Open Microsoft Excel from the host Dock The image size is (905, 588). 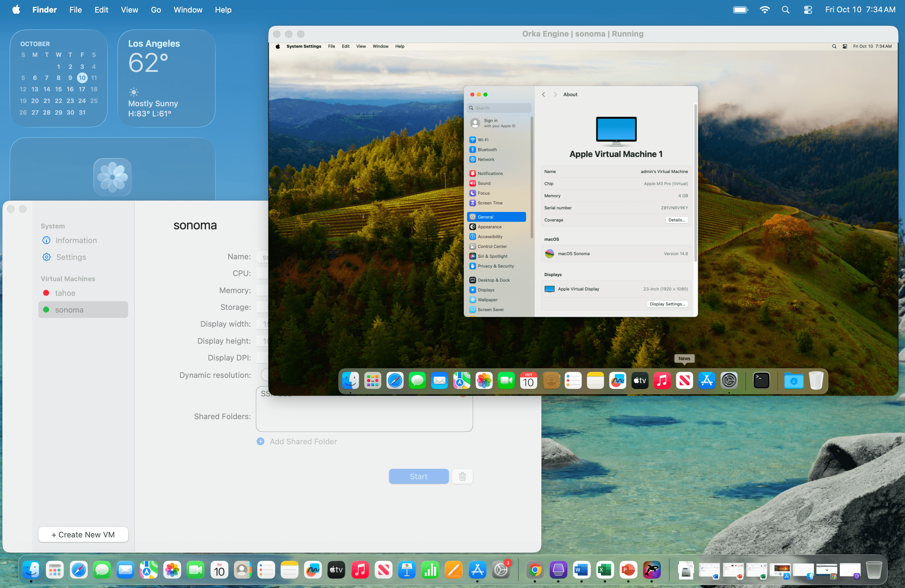[x=605, y=570]
